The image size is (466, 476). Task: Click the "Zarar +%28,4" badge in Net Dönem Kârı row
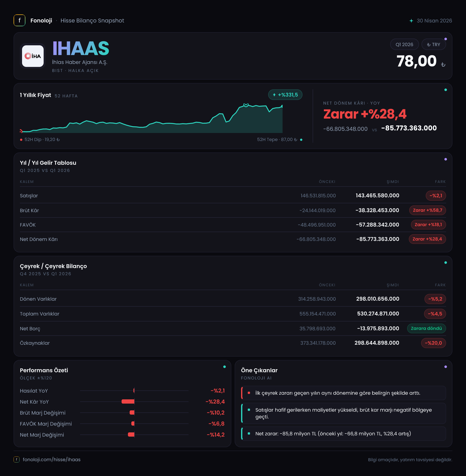pyautogui.click(x=427, y=239)
